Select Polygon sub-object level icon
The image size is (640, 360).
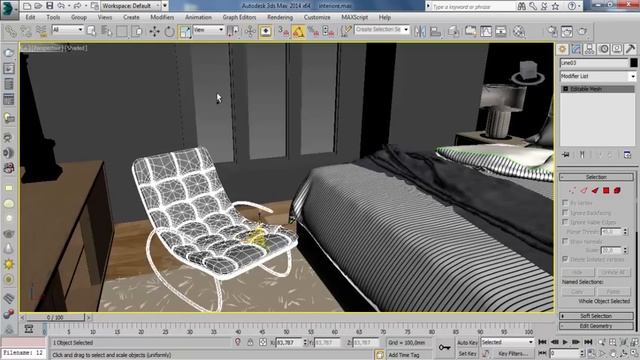[606, 190]
